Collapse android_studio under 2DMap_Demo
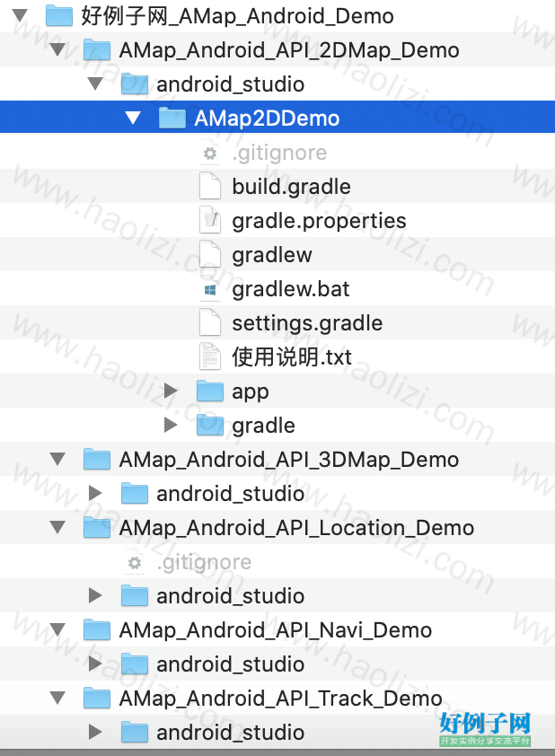The height and width of the screenshot is (756, 555). [95, 84]
